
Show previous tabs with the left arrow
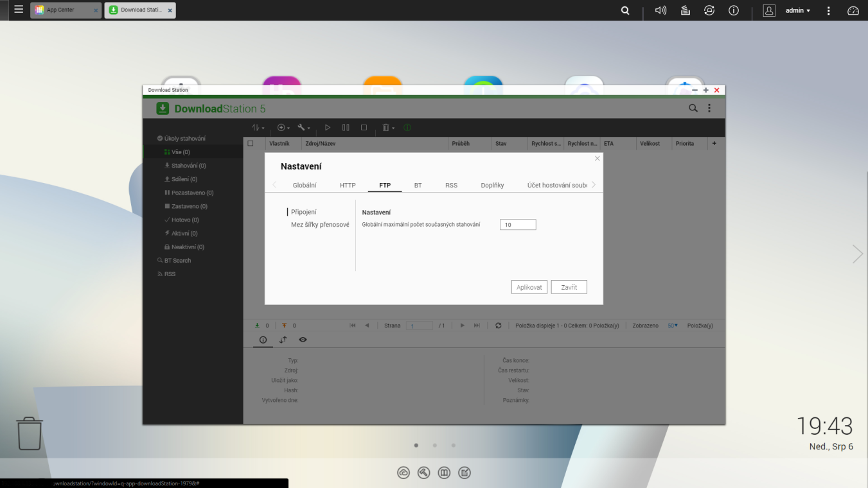click(x=274, y=185)
